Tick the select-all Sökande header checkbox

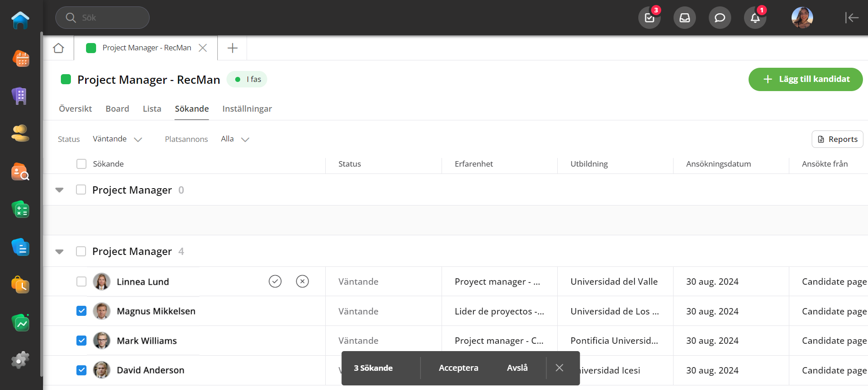point(81,164)
